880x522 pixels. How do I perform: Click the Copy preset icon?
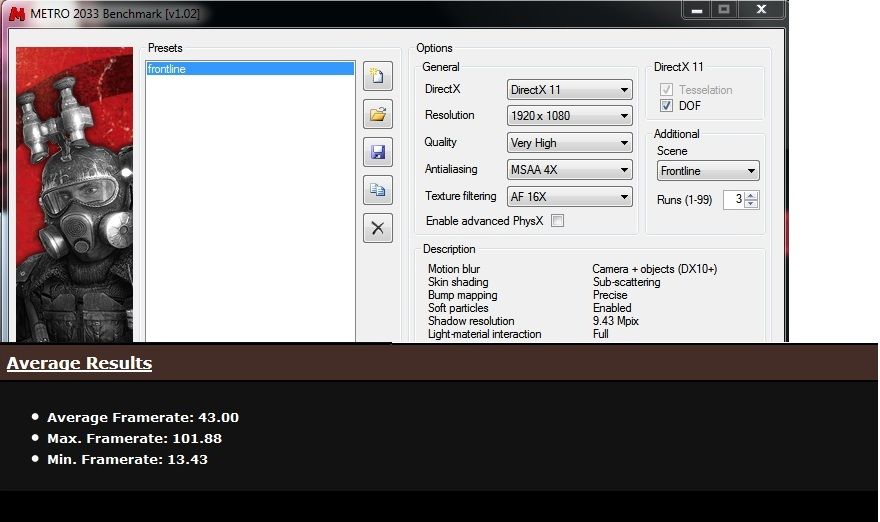(x=377, y=190)
